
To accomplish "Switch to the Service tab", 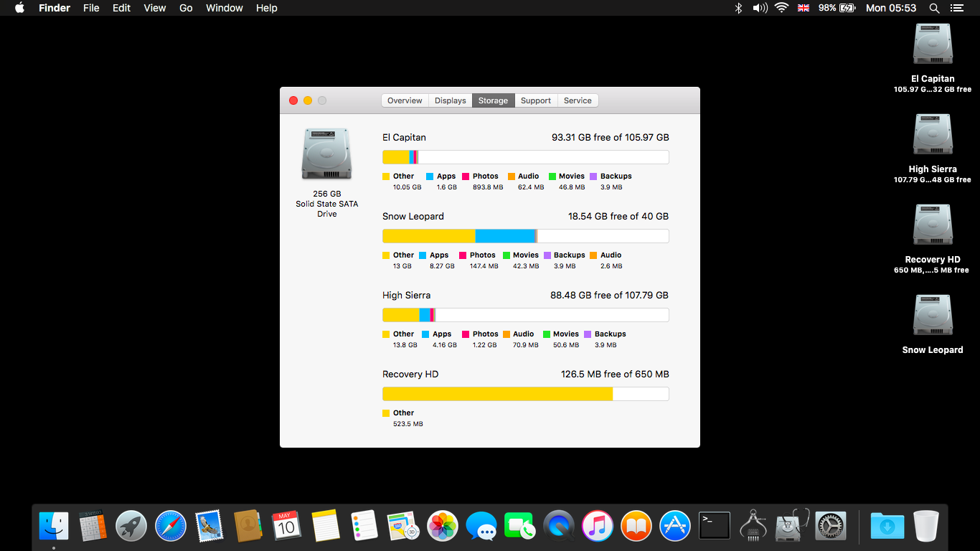I will (x=578, y=100).
